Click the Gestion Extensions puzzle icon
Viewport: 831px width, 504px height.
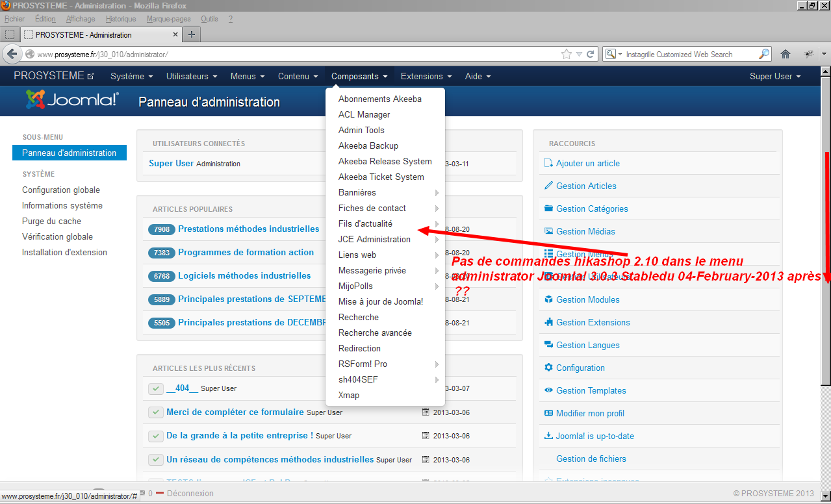coord(548,322)
